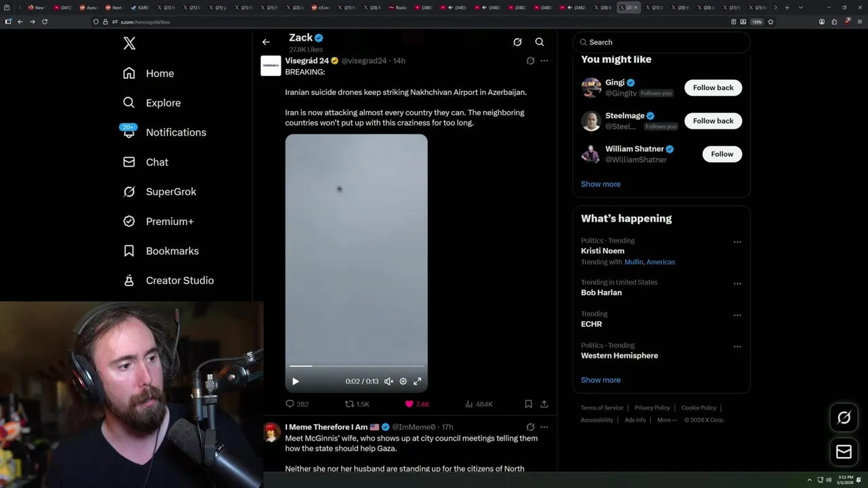Open Bookmarks in the sidebar
Screen dimensions: 868x488
tap(161, 251)
